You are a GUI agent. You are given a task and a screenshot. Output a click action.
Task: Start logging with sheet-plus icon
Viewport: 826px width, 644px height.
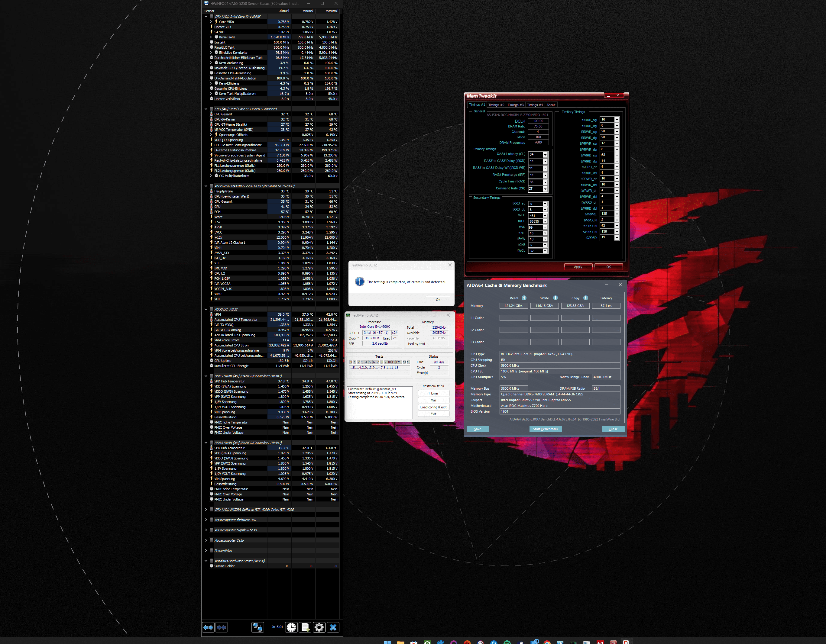click(305, 627)
